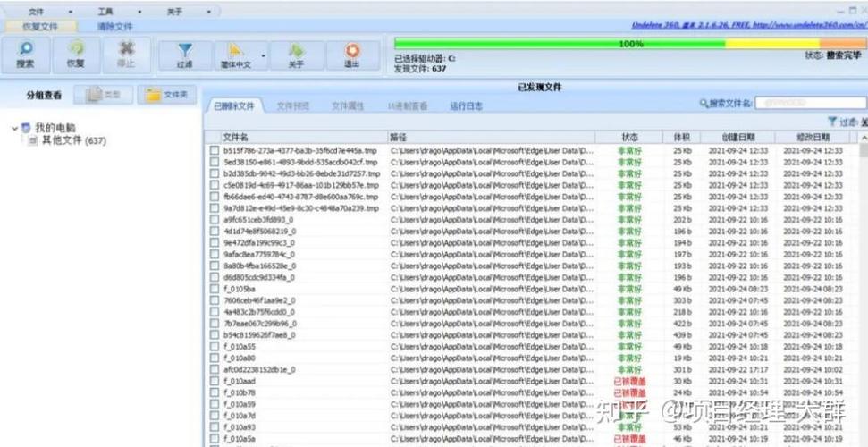Sort by the 修改日期 column header

coord(814,137)
